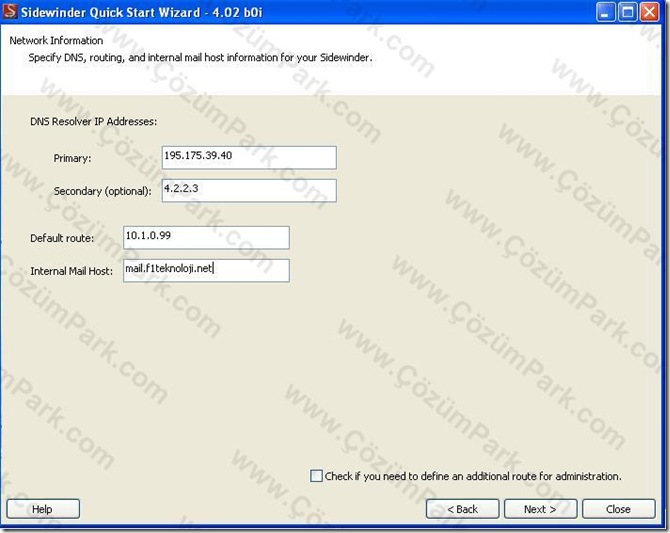
Task: Proceed with the Next > button
Action: [x=541, y=509]
